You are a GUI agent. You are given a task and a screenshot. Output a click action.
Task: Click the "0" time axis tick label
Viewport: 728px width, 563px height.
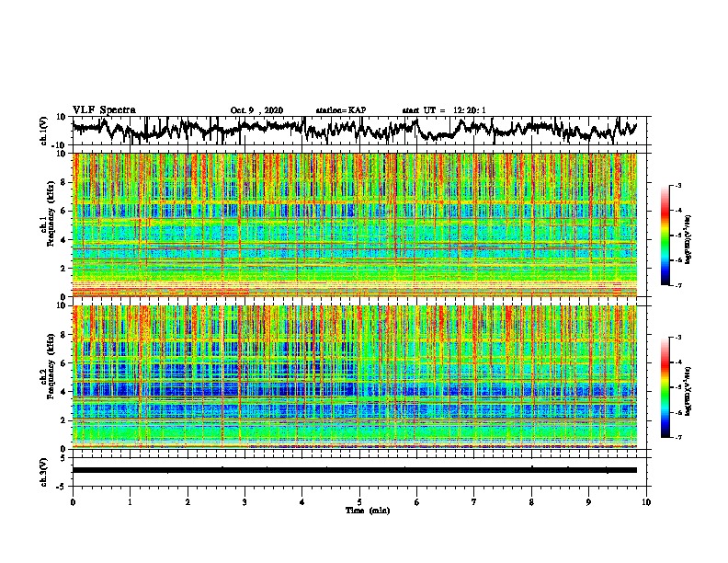(73, 502)
